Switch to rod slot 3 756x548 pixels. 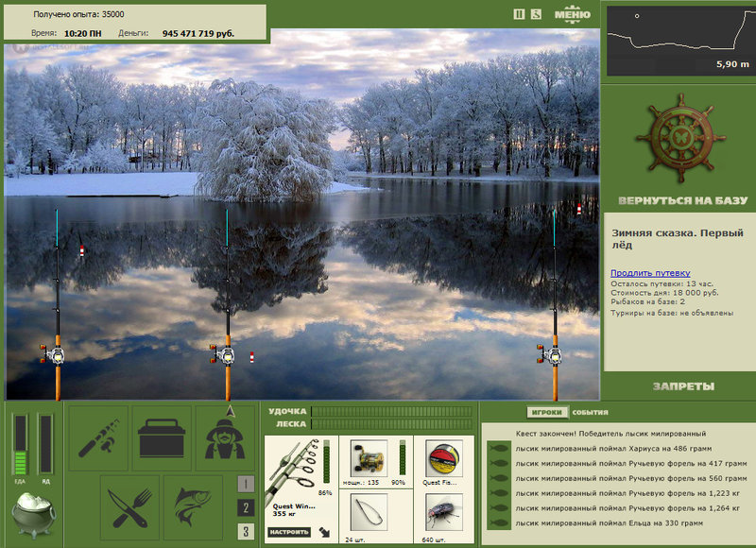(246, 531)
